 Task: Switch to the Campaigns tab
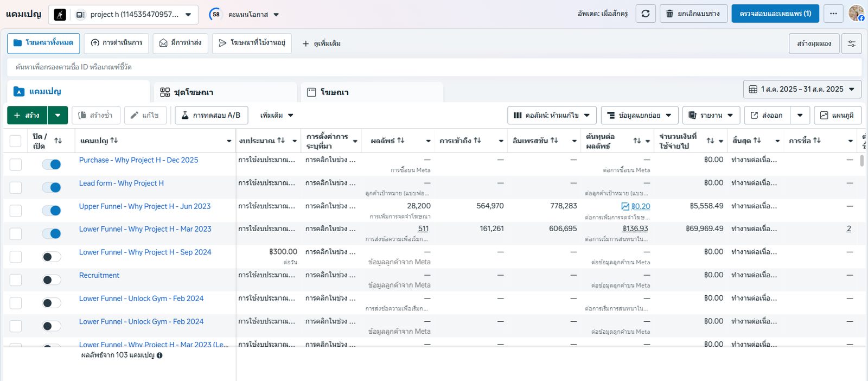coord(78,92)
